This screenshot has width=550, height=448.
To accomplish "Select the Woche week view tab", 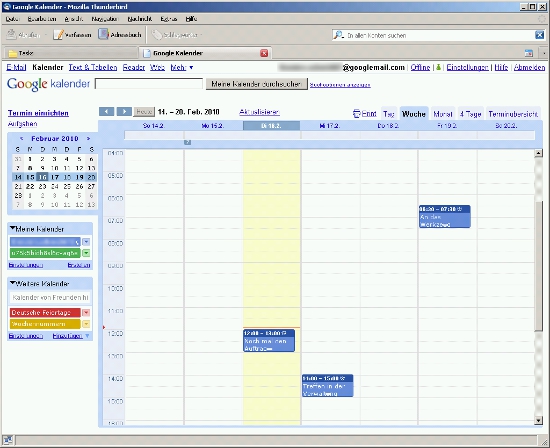I will coord(414,114).
